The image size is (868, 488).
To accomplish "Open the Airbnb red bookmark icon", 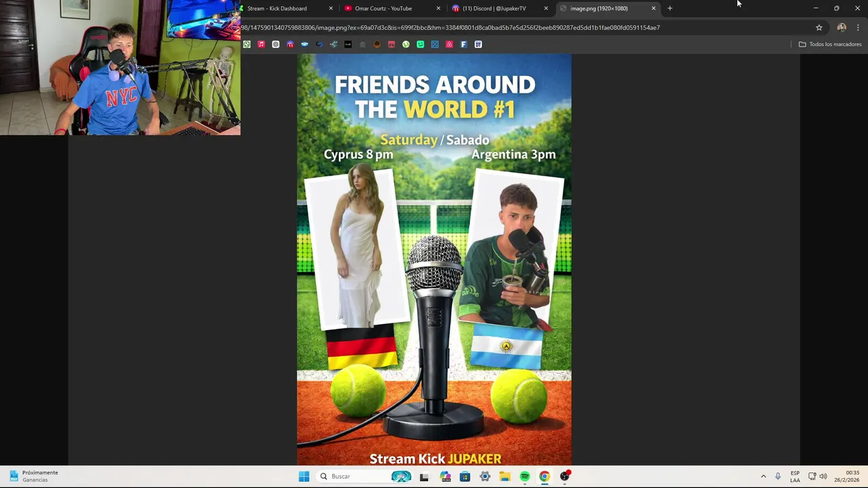I will point(449,44).
